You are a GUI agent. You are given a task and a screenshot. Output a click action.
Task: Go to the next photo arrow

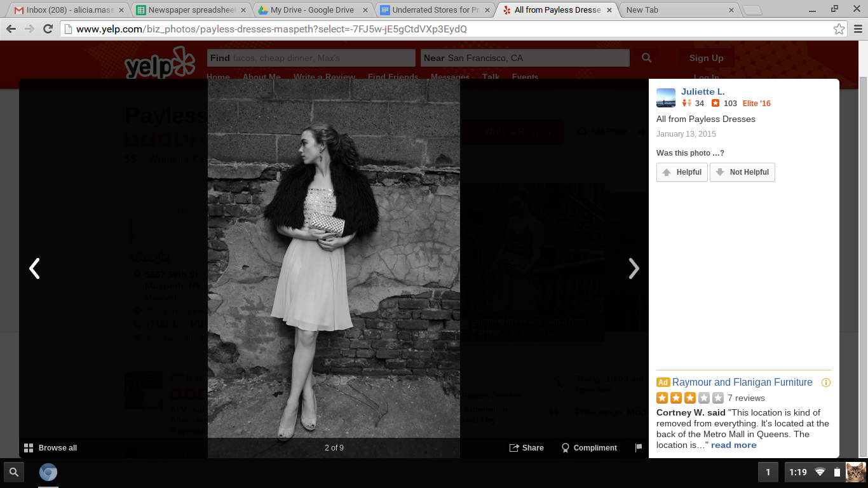tap(634, 268)
